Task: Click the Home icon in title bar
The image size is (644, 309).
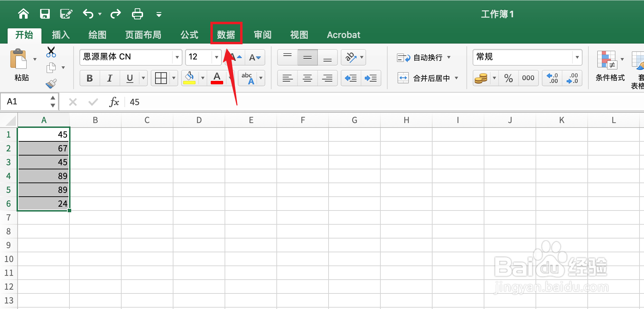Action: [23, 14]
